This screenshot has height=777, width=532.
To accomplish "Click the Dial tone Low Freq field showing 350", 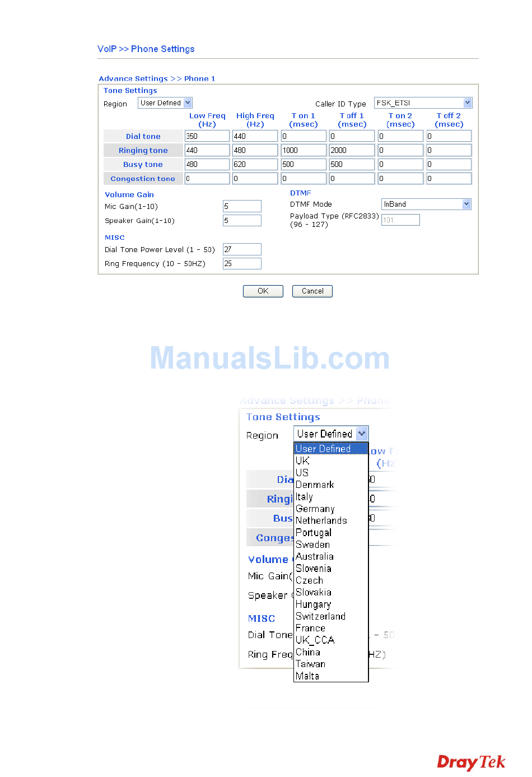I will (x=207, y=136).
